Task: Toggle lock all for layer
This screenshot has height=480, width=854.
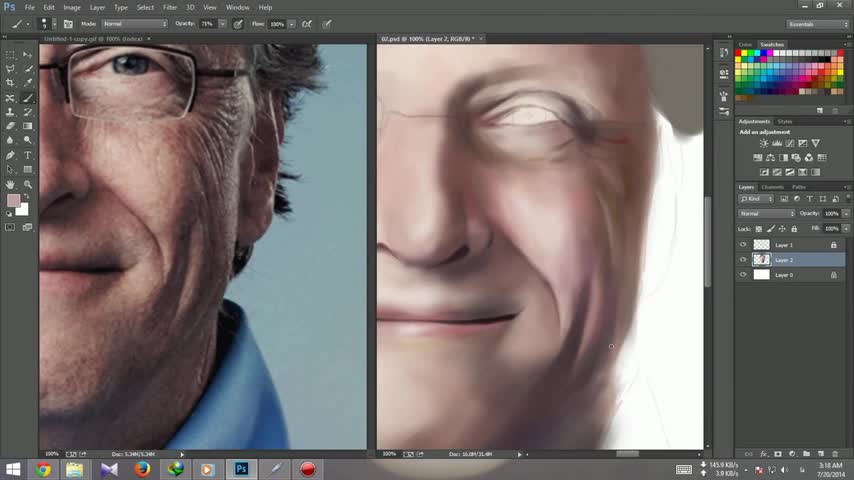Action: [794, 229]
